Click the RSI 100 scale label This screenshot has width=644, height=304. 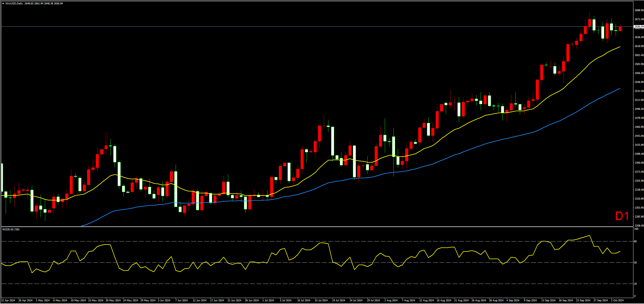coord(636,229)
